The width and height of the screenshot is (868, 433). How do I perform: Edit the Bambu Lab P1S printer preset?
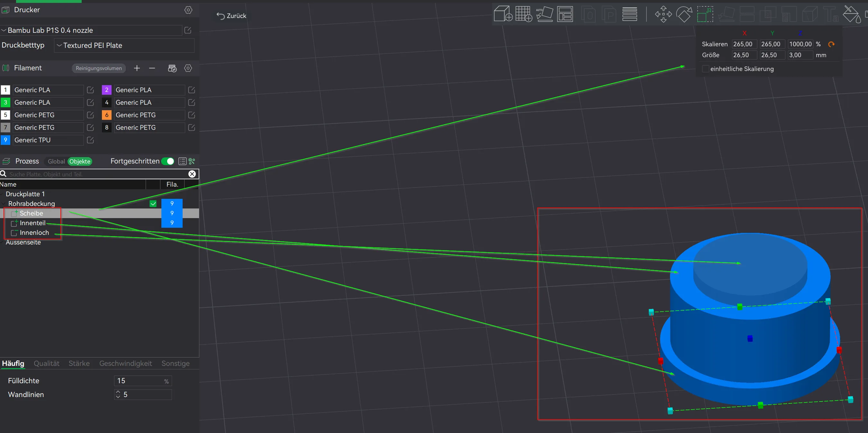tap(188, 30)
